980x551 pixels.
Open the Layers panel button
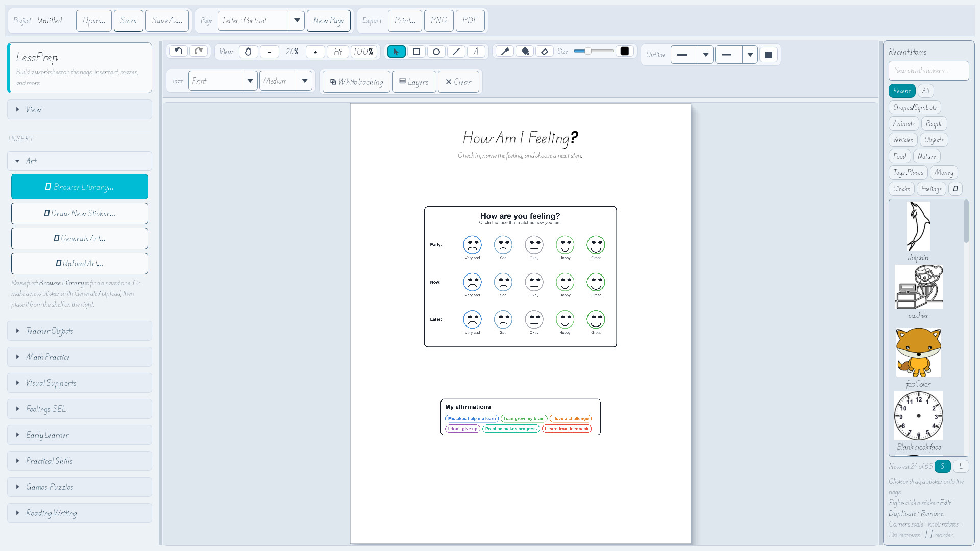[x=414, y=82]
